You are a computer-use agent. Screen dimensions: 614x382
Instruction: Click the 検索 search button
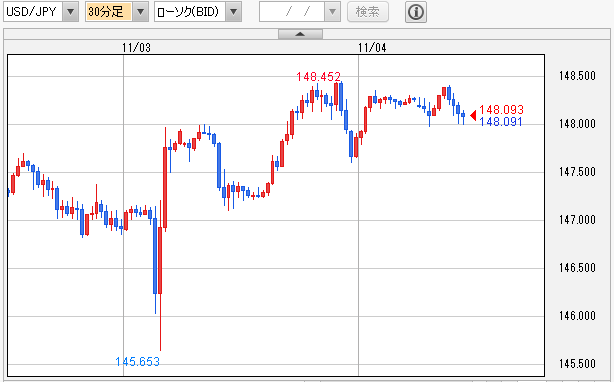[368, 12]
